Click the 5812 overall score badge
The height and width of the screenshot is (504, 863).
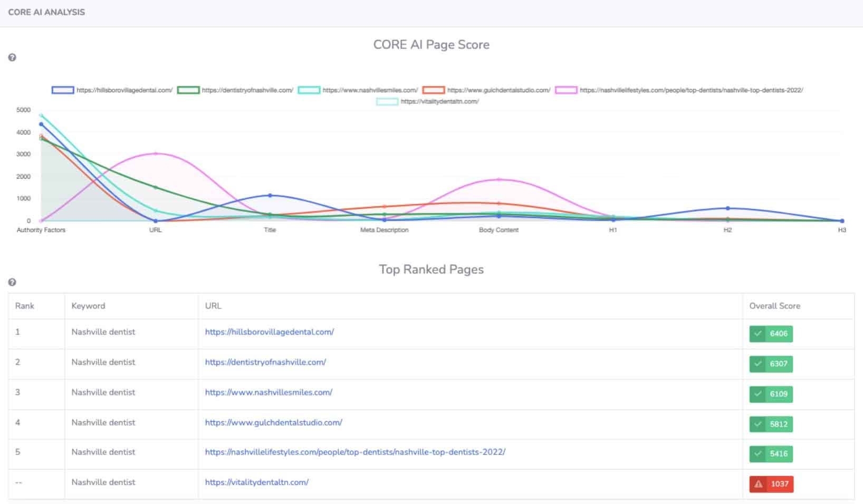(x=771, y=424)
